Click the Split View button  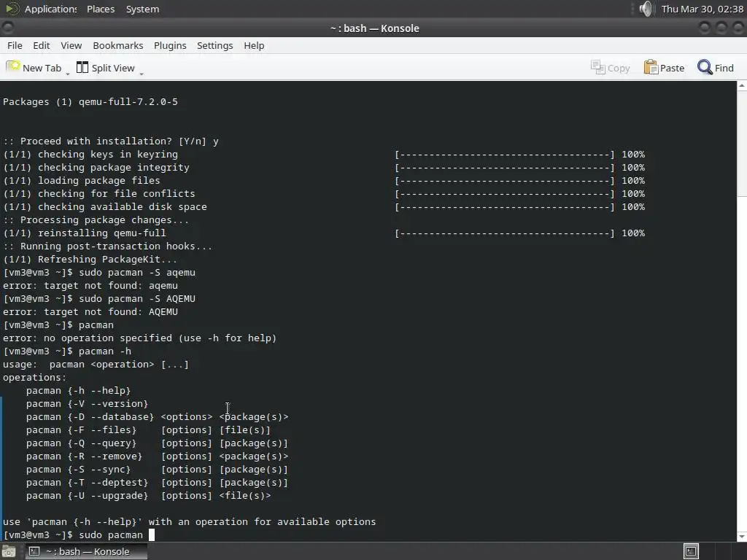pos(105,68)
